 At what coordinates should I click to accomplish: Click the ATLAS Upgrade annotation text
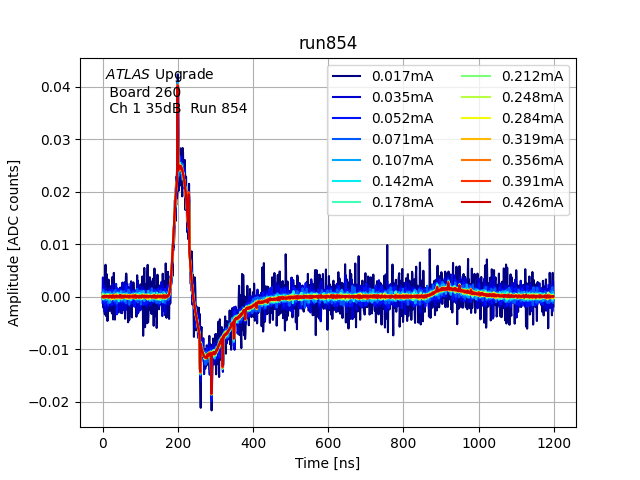pos(159,75)
